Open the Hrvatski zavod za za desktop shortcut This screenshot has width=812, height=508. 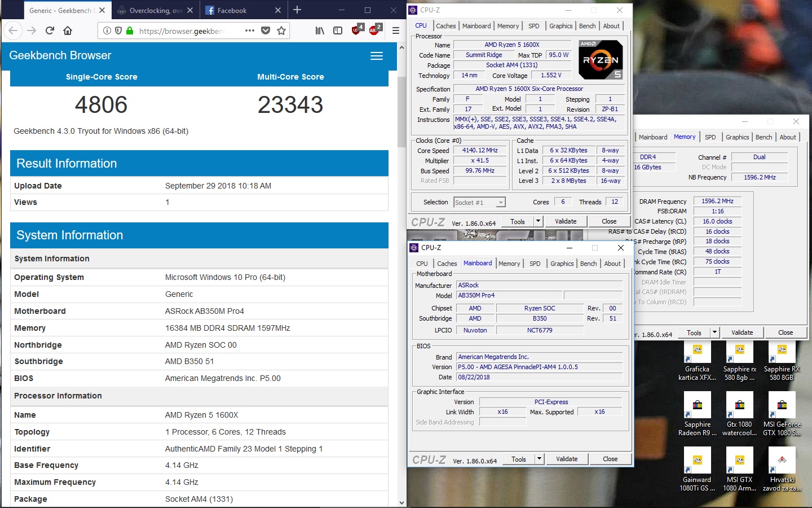click(782, 470)
